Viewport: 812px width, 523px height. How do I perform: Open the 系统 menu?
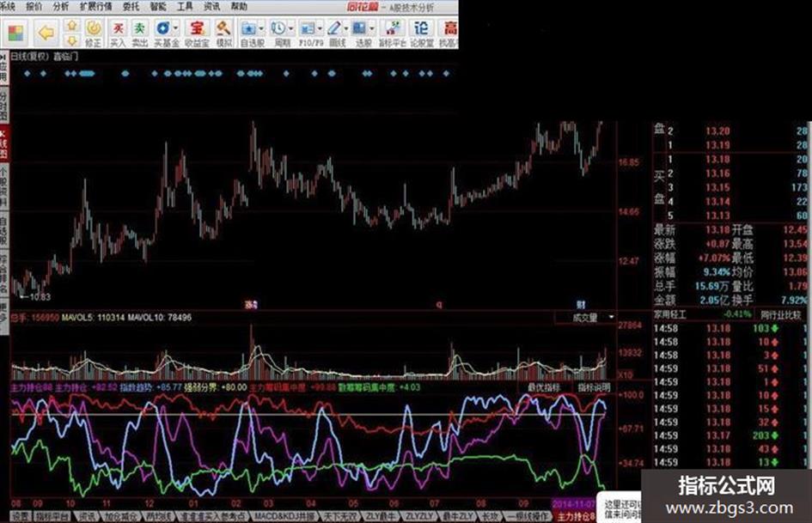click(7, 6)
